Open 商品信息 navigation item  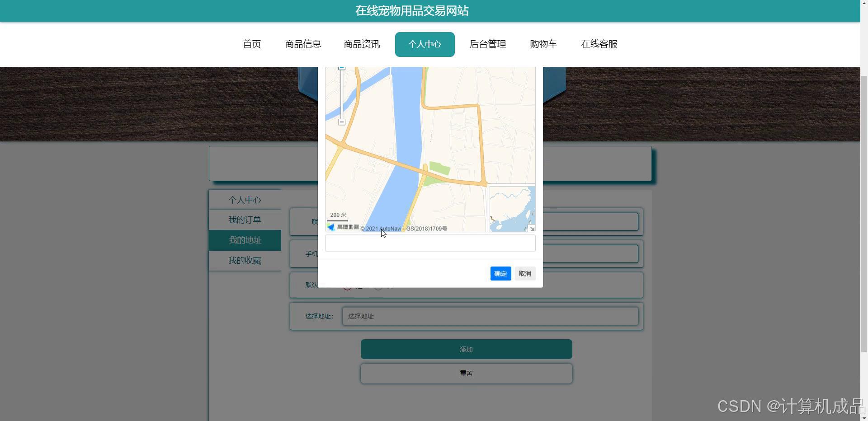[x=303, y=44]
